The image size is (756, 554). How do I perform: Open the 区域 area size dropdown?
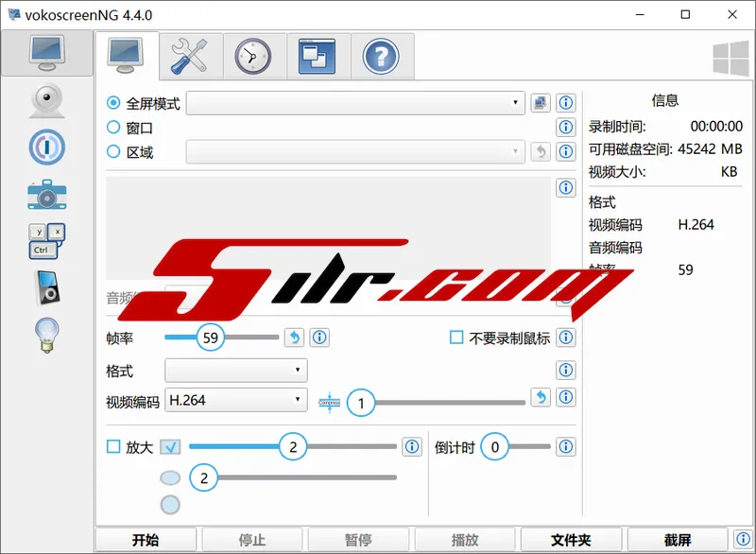[x=355, y=151]
